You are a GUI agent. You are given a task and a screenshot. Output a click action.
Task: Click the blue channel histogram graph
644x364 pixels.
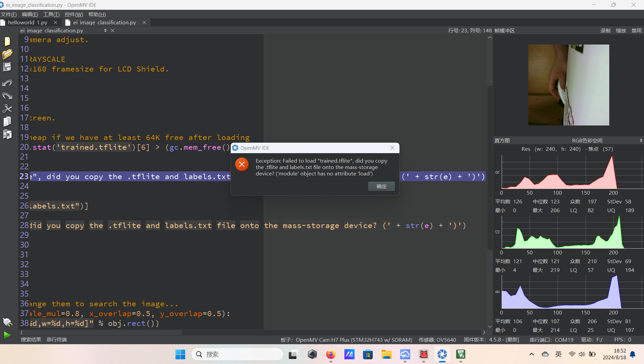click(x=572, y=291)
